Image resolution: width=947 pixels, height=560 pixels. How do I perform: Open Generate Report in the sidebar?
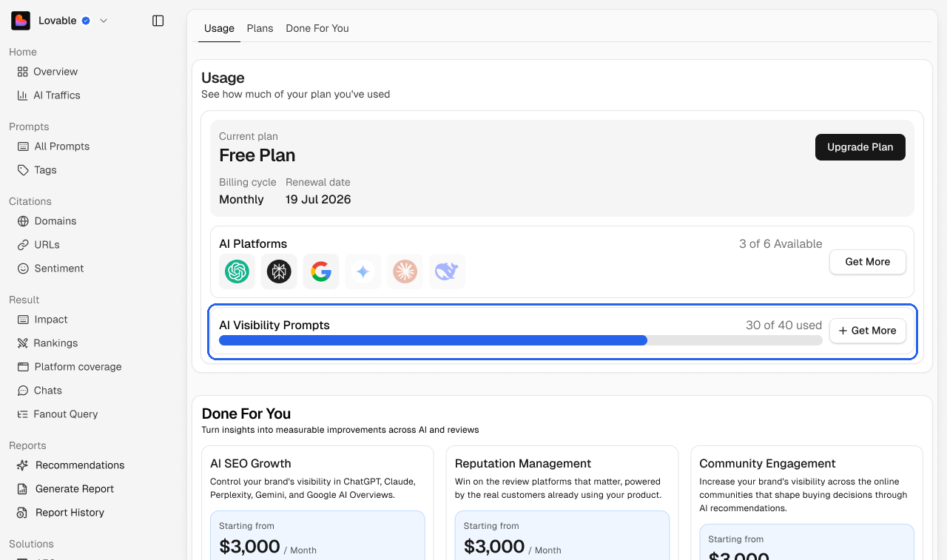(75, 489)
